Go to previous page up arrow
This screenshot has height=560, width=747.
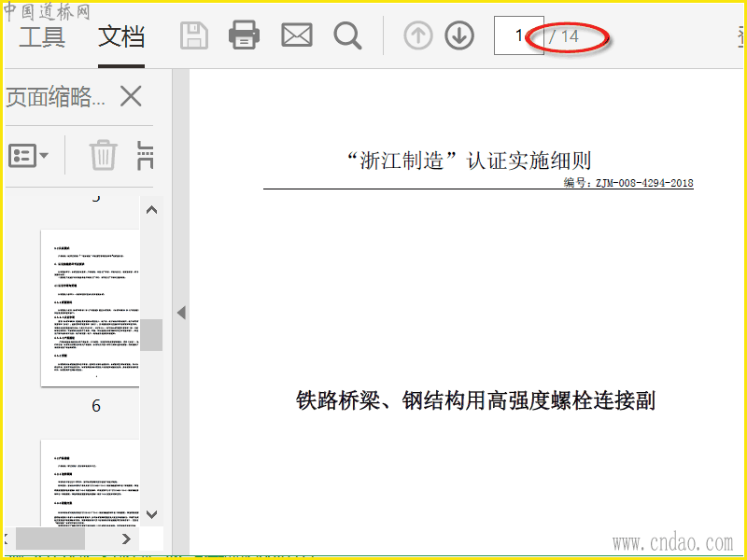pos(418,35)
